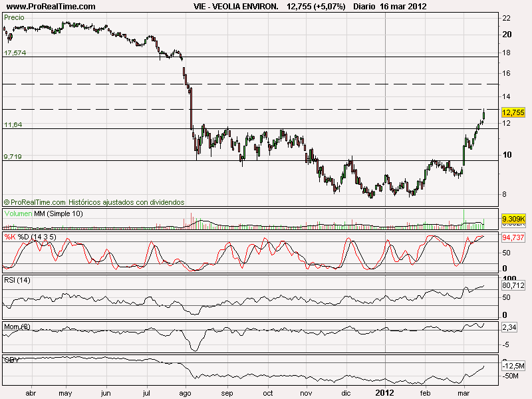The height and width of the screenshot is (399, 532).
Task: Click the mar month label on time axis
Action: coord(464,393)
